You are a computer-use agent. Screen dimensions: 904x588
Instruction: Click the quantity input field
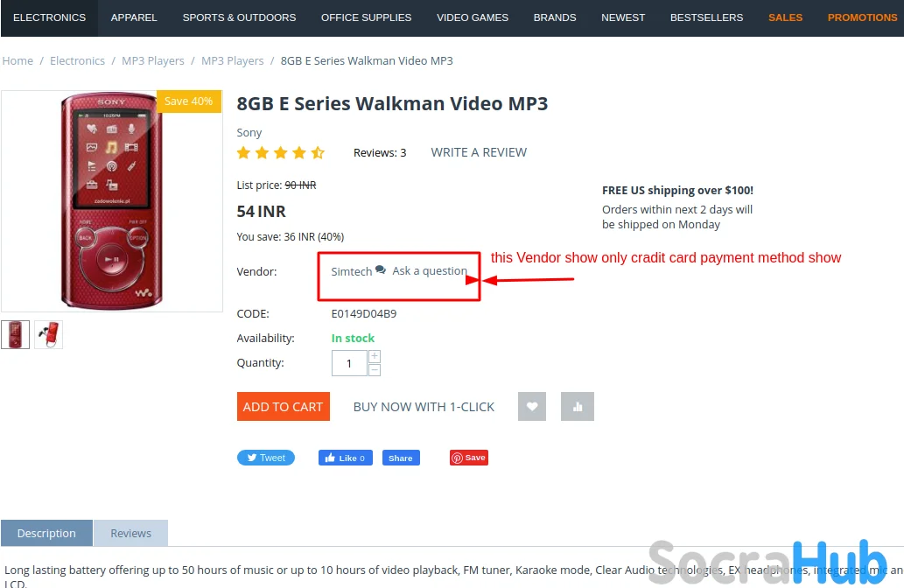coord(349,363)
